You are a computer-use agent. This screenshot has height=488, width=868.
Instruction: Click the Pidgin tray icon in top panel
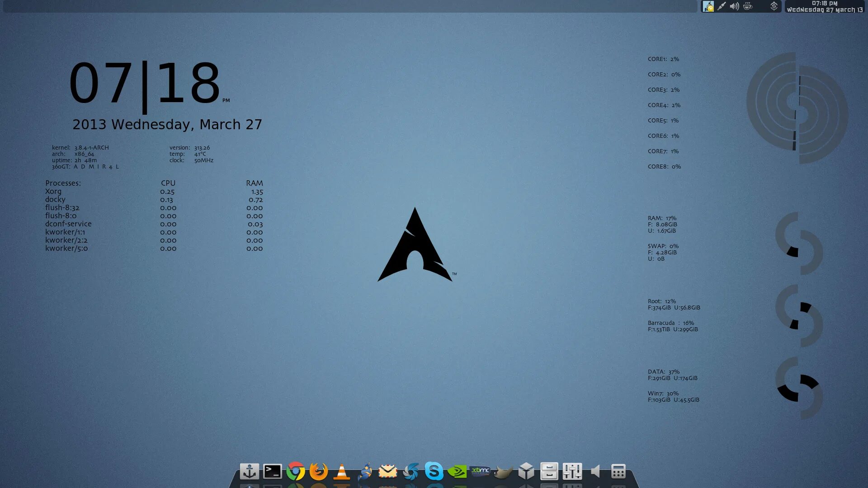tap(708, 6)
